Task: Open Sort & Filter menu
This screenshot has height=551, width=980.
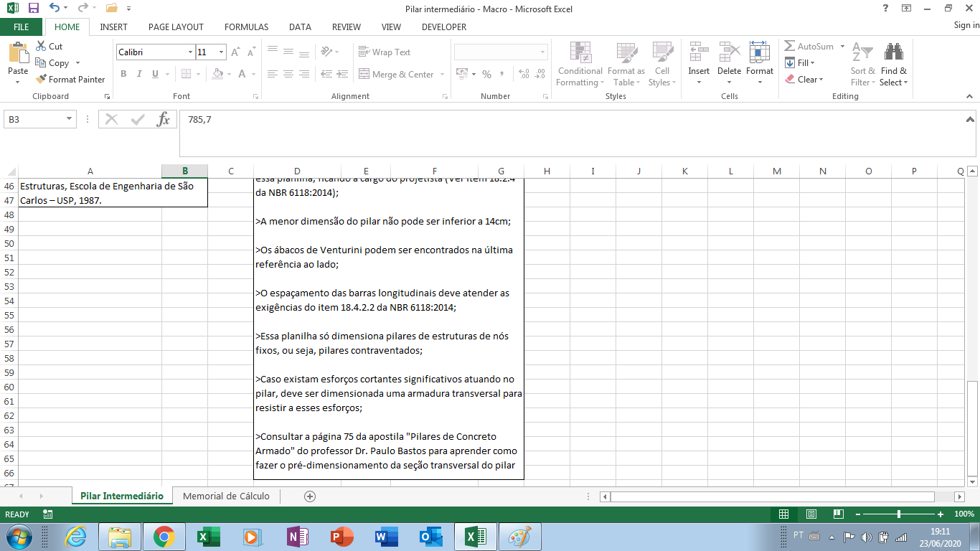Action: tap(862, 65)
